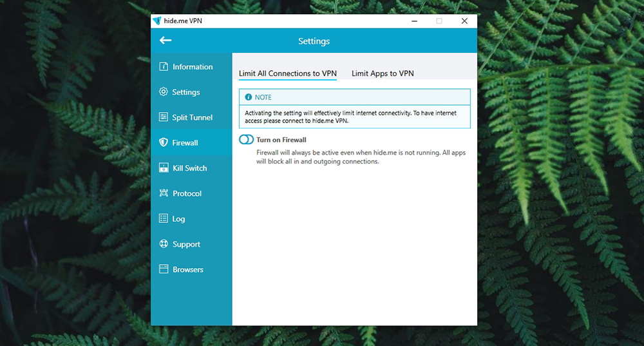Click the hide.me VPN logo in title bar
Viewport: 644px width, 346px height.
[x=157, y=21]
